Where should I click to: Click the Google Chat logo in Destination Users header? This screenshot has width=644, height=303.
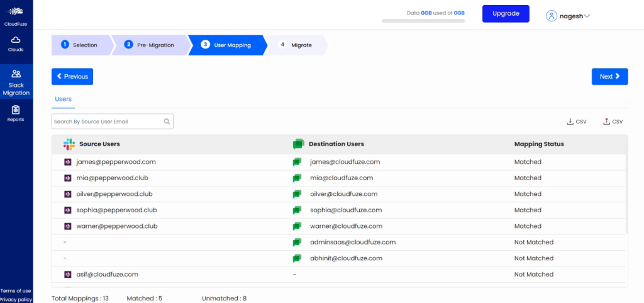(x=299, y=144)
